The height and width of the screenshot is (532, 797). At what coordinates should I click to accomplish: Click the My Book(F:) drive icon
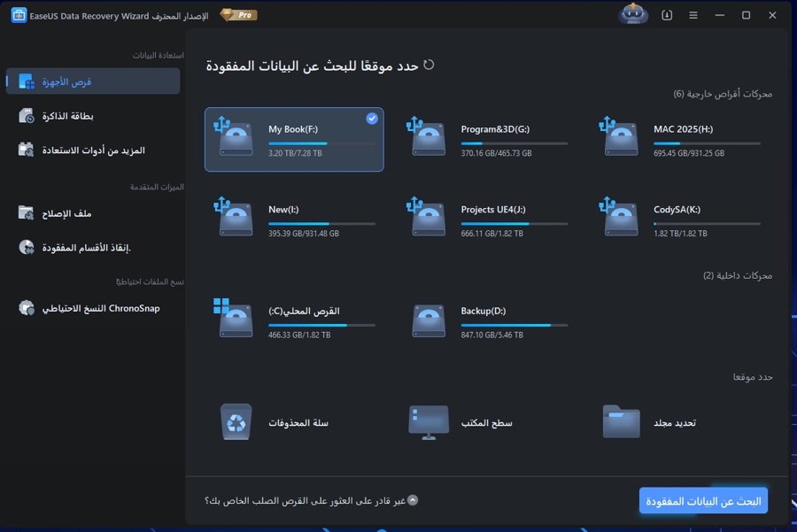coord(235,137)
